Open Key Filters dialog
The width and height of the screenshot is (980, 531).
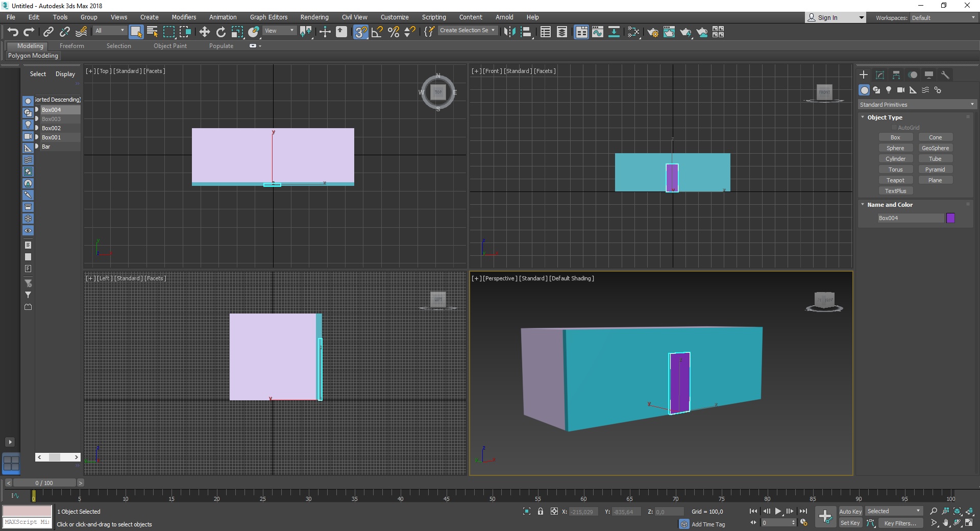coord(900,523)
